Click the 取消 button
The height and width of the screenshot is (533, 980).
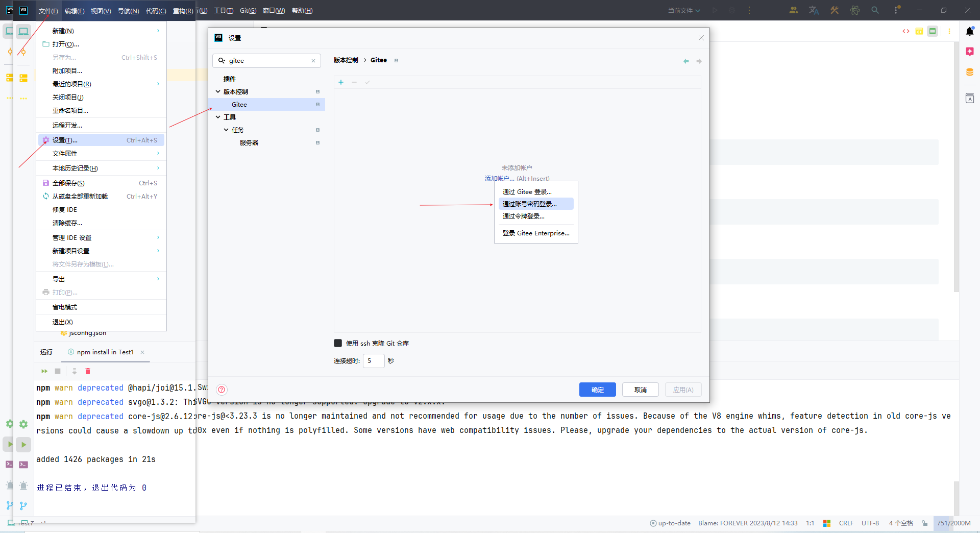(x=641, y=390)
